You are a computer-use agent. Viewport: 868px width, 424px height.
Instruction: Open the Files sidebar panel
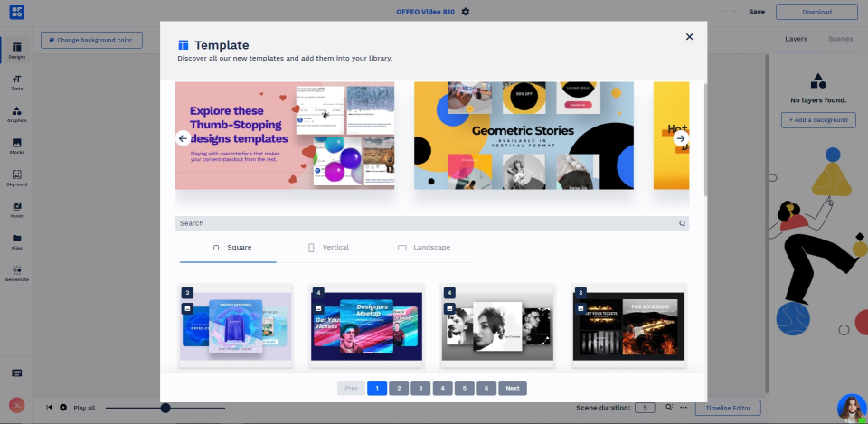16,241
